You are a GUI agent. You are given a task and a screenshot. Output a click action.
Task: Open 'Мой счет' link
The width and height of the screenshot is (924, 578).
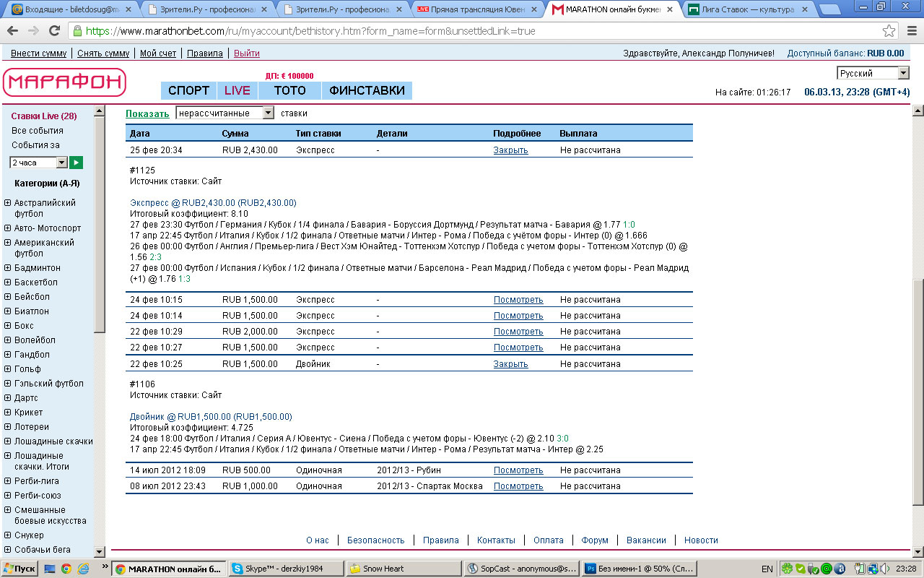coord(158,53)
